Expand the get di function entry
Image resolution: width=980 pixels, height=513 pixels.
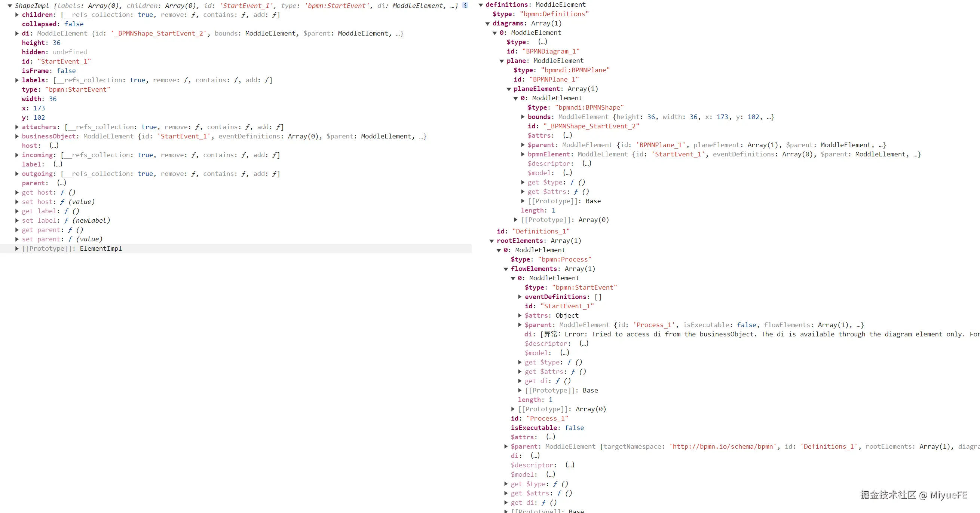coord(520,381)
